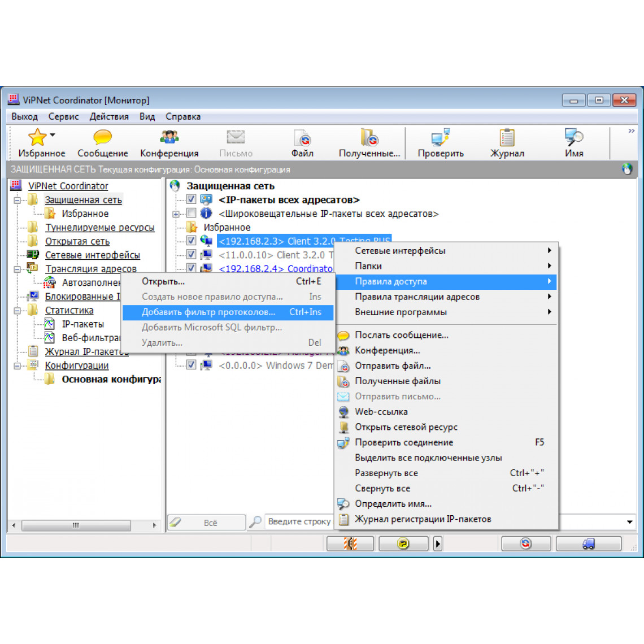The width and height of the screenshot is (644, 644).
Task: Open Журнал IP-пакетов tree link
Action: coord(86,351)
